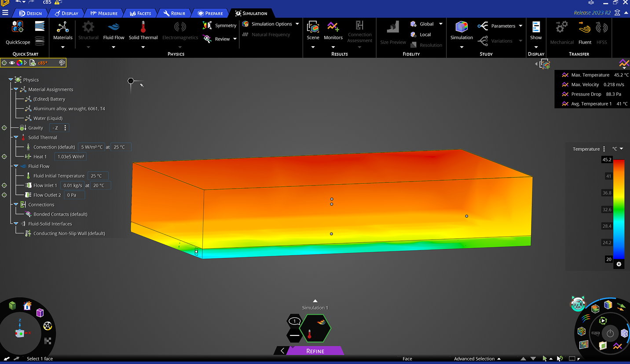Click the 7X speed mascot icon

[x=578, y=304]
